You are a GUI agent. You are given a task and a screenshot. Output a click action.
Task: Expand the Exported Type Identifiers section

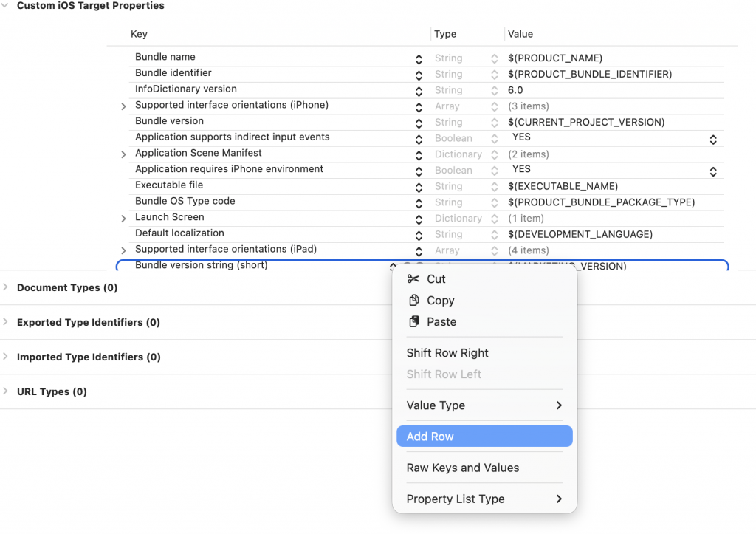pos(7,322)
